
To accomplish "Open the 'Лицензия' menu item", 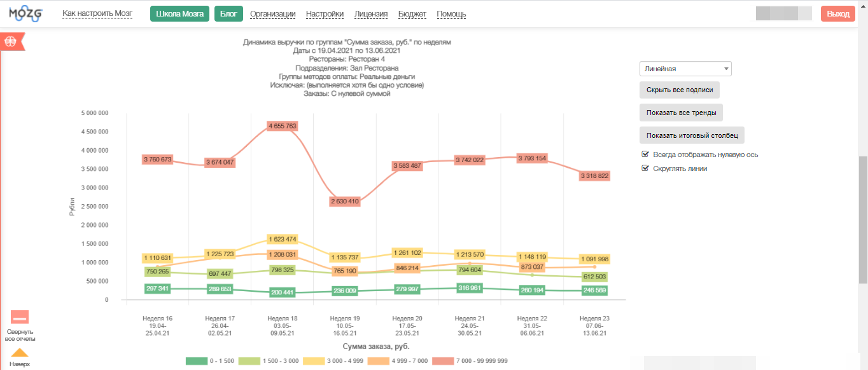I will pos(371,14).
